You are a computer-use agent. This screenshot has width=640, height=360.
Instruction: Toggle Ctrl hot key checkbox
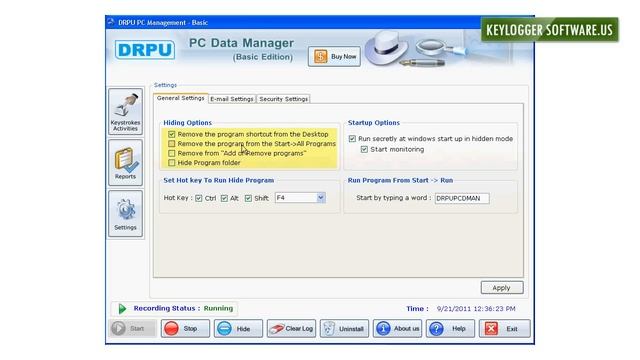click(199, 198)
